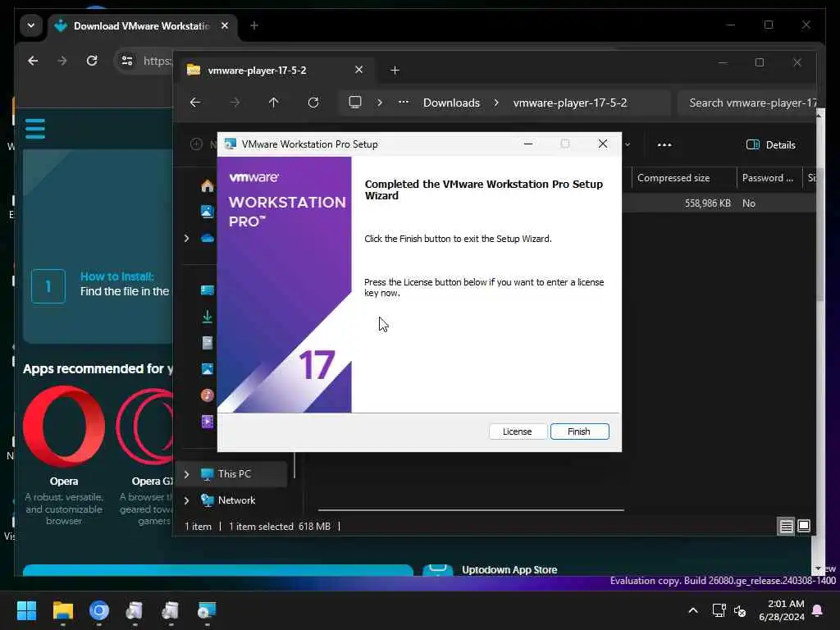Select vmware-player-17-5-2 breadcrumb segment
This screenshot has height=630, width=840.
pos(569,103)
